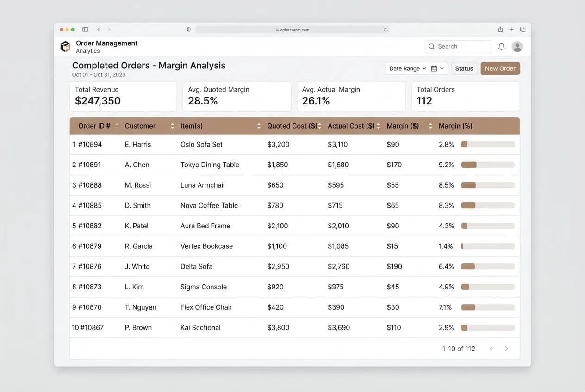
Task: Sort by Quoted Cost ($) column
Action: pyautogui.click(x=319, y=126)
